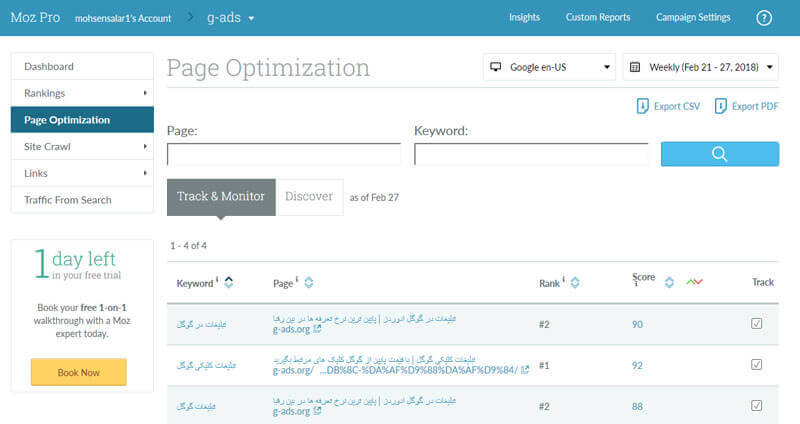Switch to the Track & Monitor tab

pyautogui.click(x=221, y=196)
